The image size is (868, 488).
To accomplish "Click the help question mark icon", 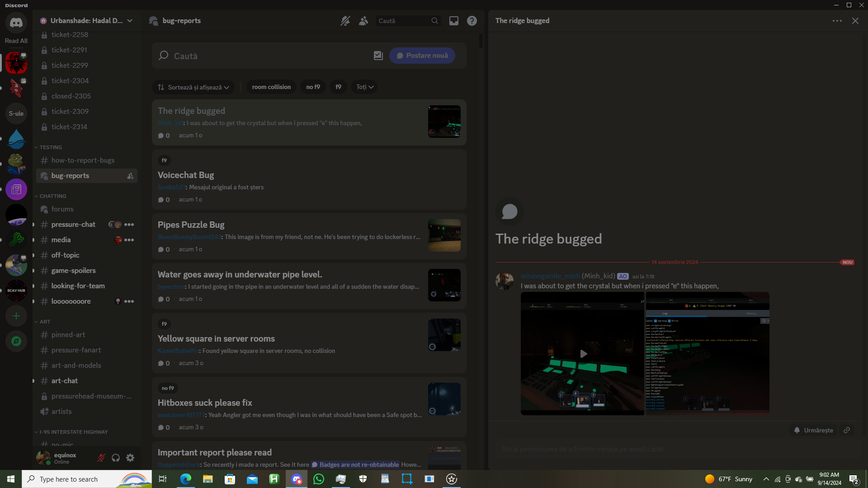I will click(472, 21).
